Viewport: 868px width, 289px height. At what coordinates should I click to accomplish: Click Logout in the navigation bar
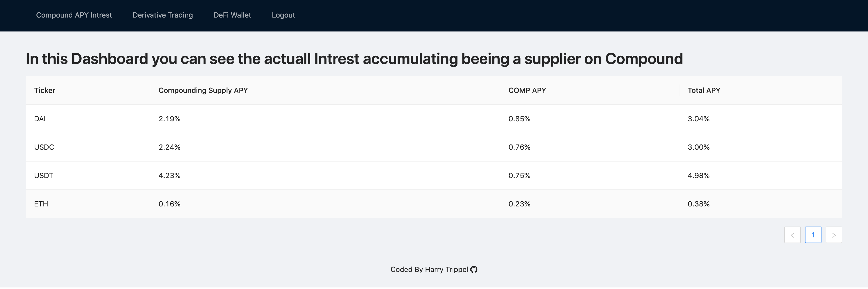(283, 15)
